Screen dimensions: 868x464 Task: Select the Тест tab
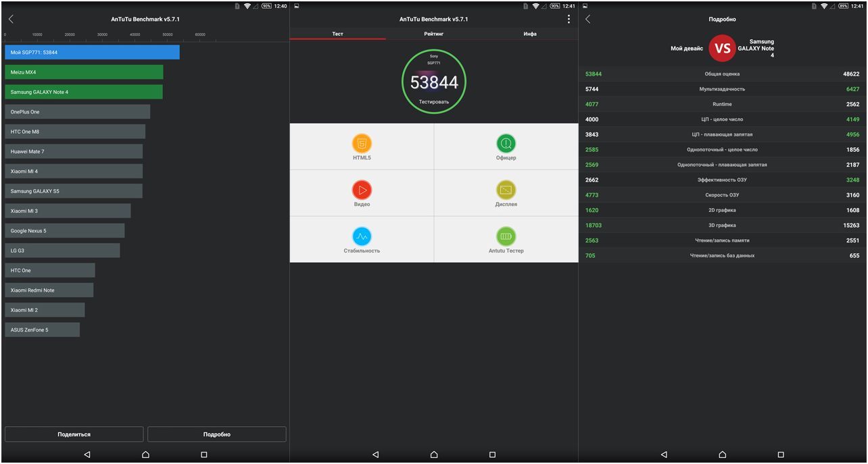point(337,34)
